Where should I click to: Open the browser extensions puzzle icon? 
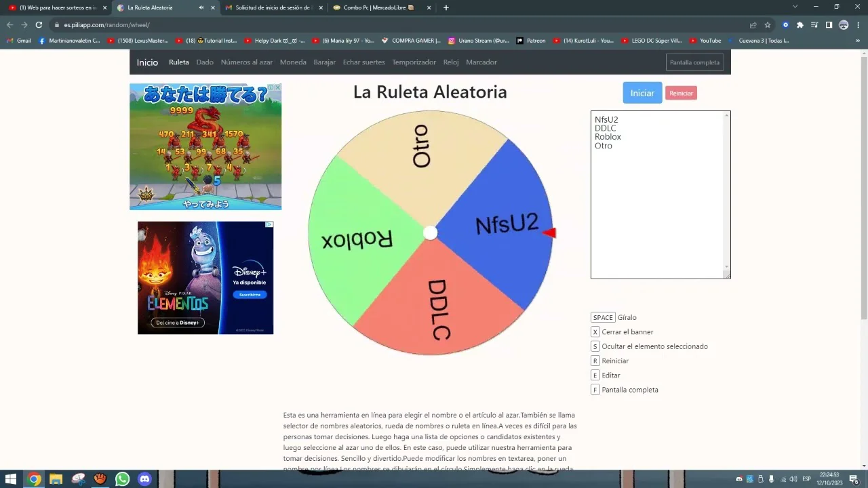[x=800, y=25]
